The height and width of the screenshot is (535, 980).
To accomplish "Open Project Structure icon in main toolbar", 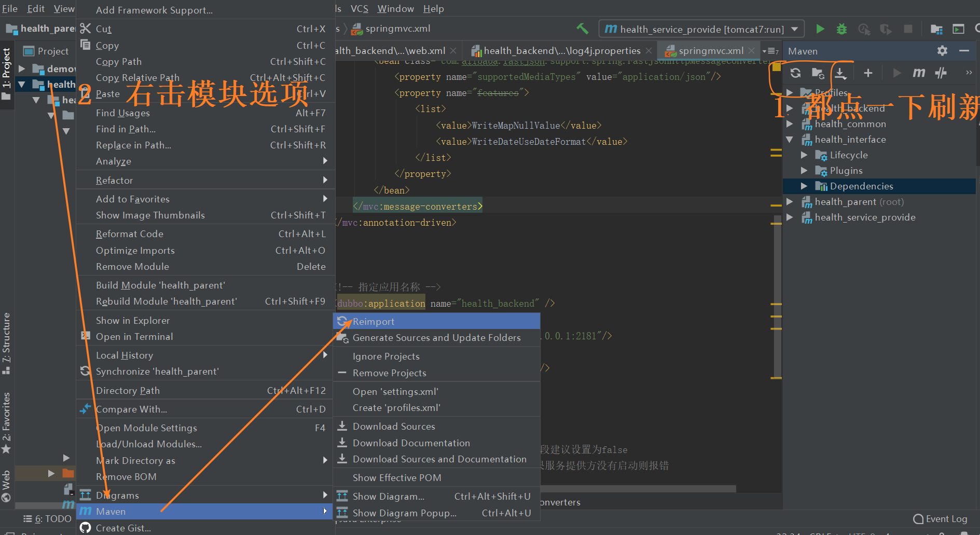I will click(936, 29).
